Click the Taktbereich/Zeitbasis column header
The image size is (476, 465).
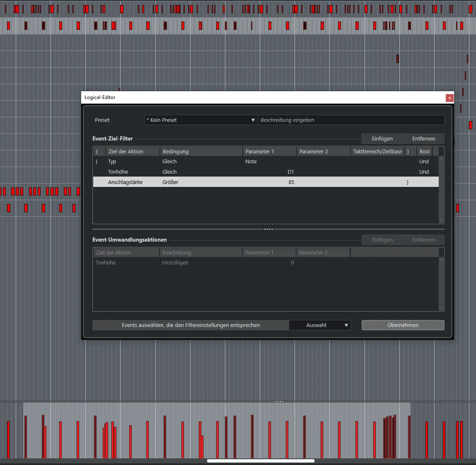click(x=377, y=151)
